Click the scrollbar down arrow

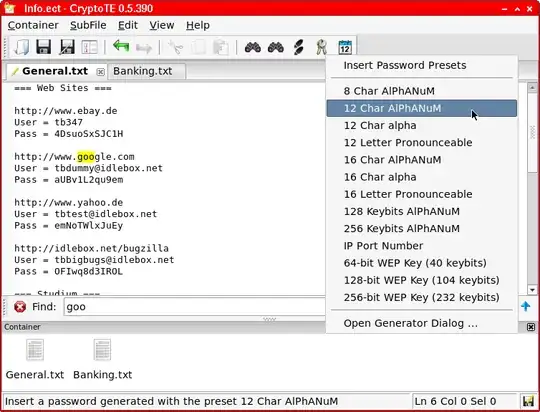[x=532, y=290]
